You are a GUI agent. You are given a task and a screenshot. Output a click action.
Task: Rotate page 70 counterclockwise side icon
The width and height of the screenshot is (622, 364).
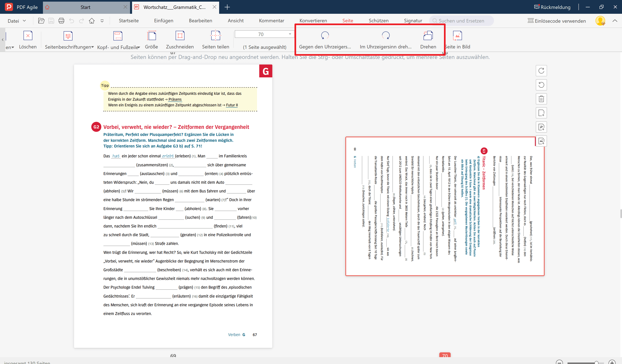541,85
